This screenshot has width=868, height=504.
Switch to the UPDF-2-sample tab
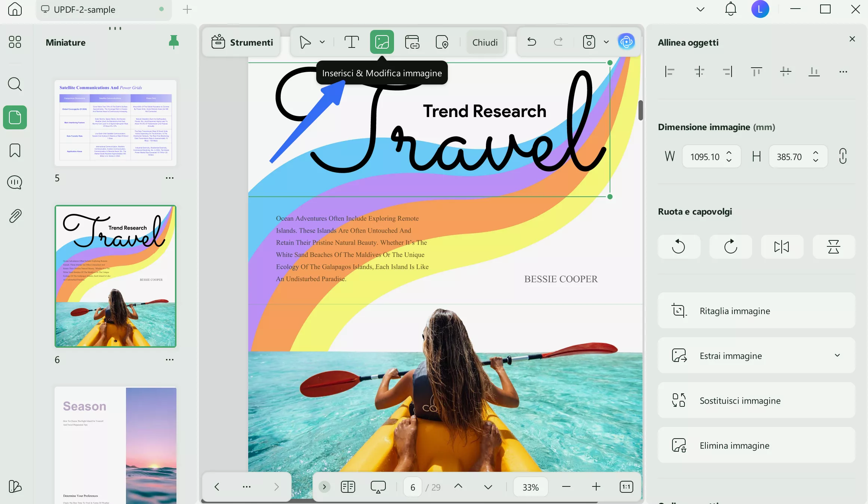coord(84,10)
